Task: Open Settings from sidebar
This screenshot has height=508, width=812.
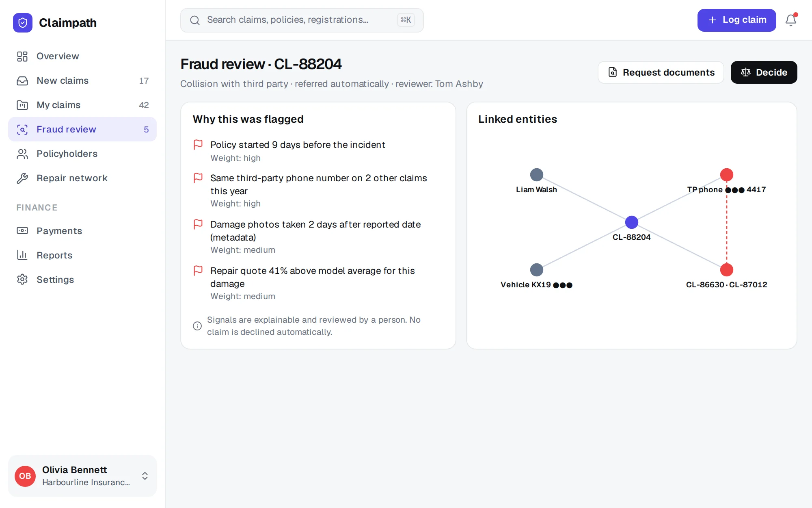Action: 82,280
